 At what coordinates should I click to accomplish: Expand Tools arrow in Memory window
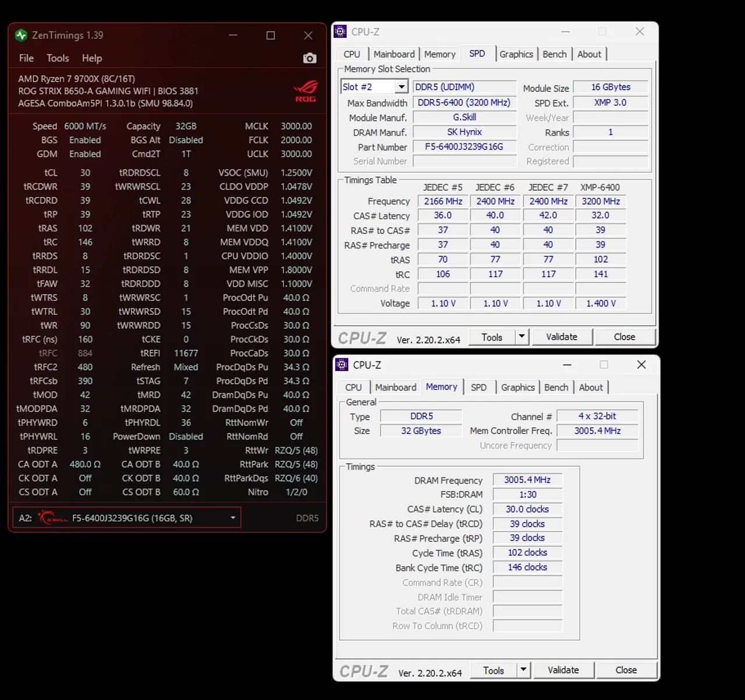[523, 670]
